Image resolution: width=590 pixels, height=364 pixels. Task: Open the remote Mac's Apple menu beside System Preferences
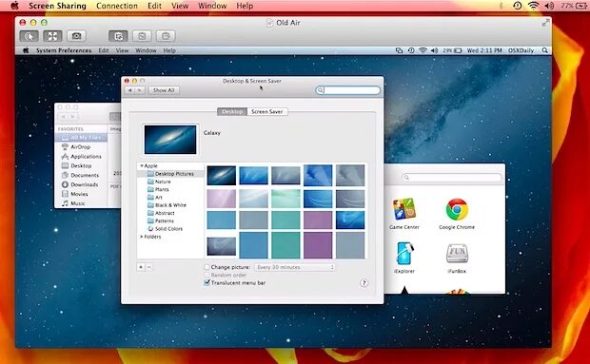pos(26,50)
